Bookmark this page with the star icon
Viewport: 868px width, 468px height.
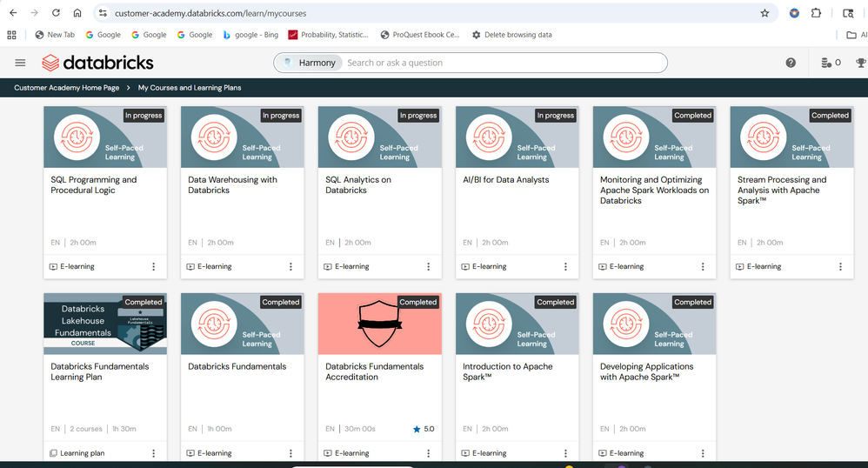click(765, 13)
